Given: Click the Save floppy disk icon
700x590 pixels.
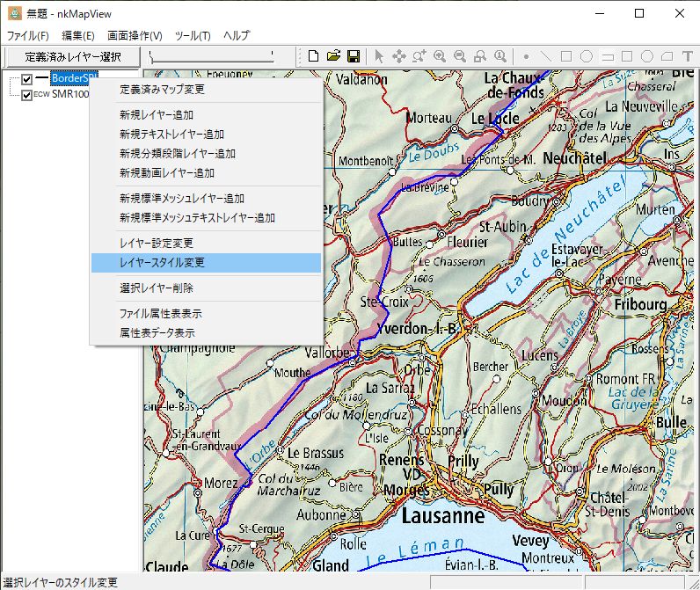Looking at the screenshot, I should click(353, 56).
